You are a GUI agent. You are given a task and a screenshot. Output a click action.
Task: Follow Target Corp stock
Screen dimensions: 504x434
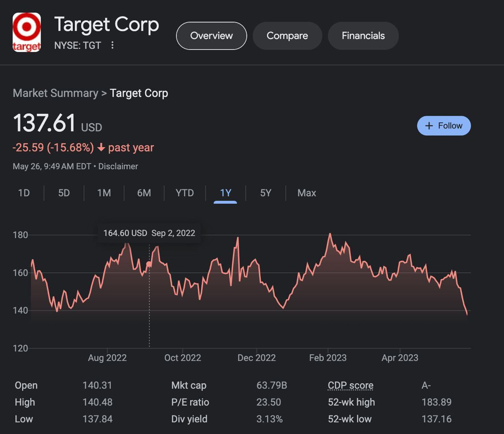coord(444,126)
